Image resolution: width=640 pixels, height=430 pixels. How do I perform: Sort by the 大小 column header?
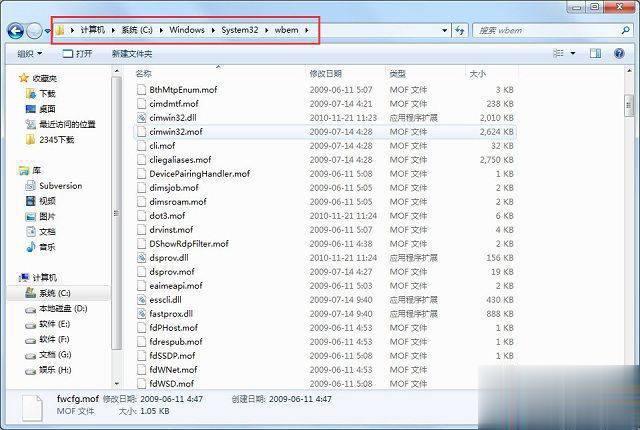(477, 73)
